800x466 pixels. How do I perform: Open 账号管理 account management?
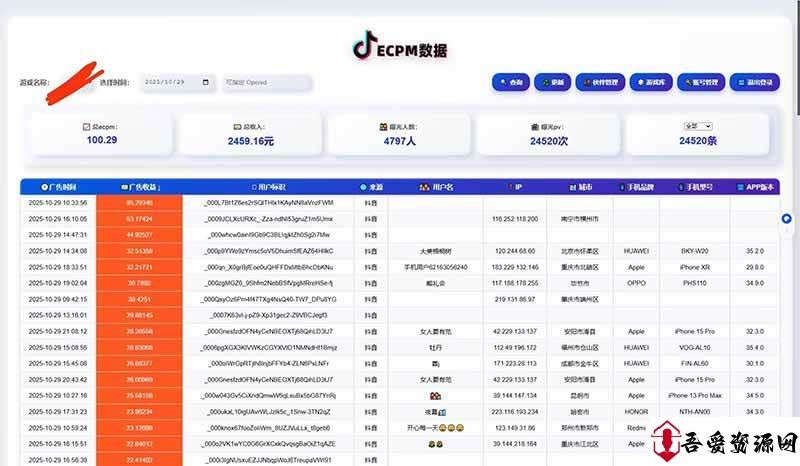699,83
